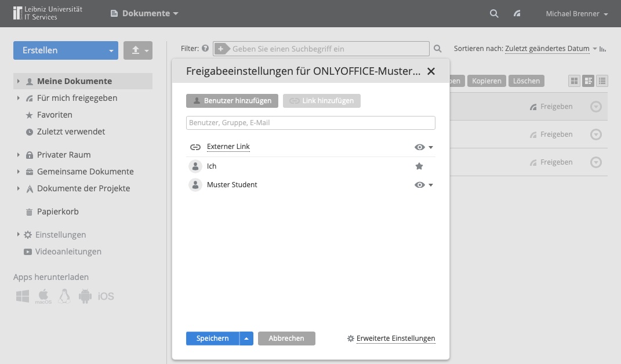The width and height of the screenshot is (621, 364).
Task: Click the chain icon beside Externer Link
Action: click(195, 147)
